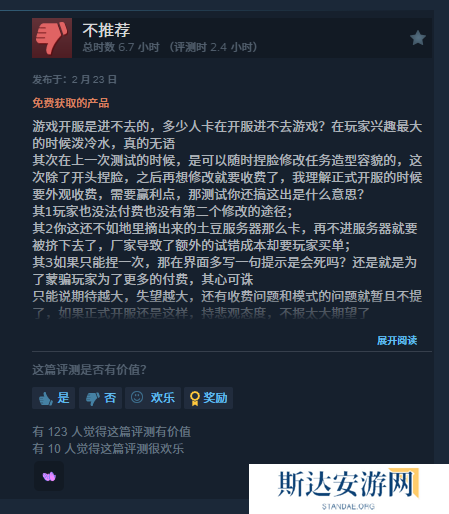
Task: Give an award with 奖励 button
Action: pyautogui.click(x=208, y=398)
